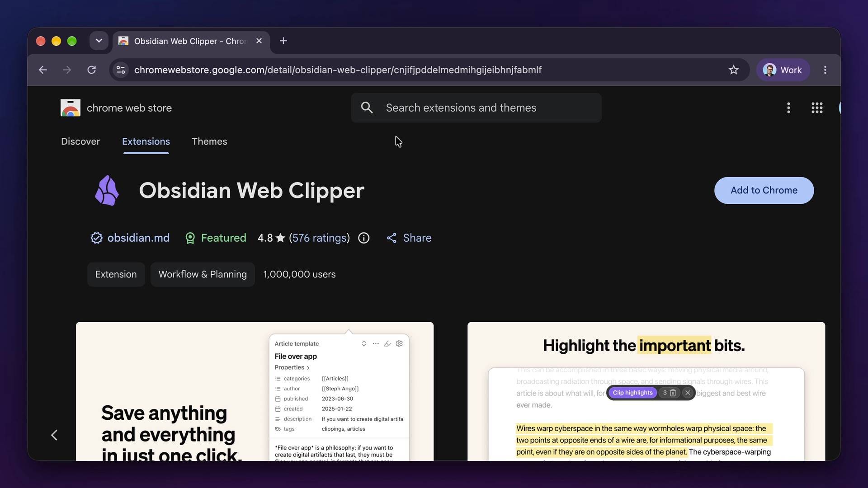Click the '4.8' star rating value
The image size is (868, 488).
pos(265,238)
